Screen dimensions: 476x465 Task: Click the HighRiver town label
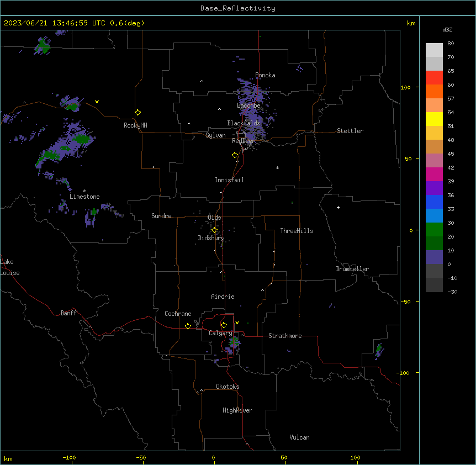[x=237, y=410]
